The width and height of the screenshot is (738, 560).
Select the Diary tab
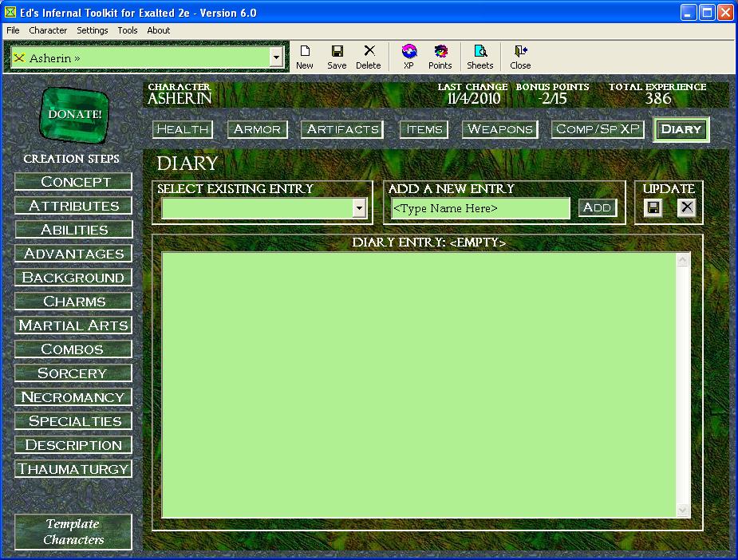[681, 129]
